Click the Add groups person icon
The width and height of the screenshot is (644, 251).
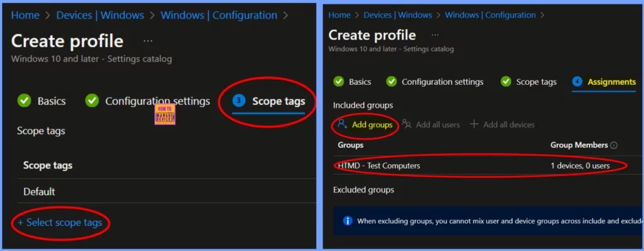click(x=343, y=124)
